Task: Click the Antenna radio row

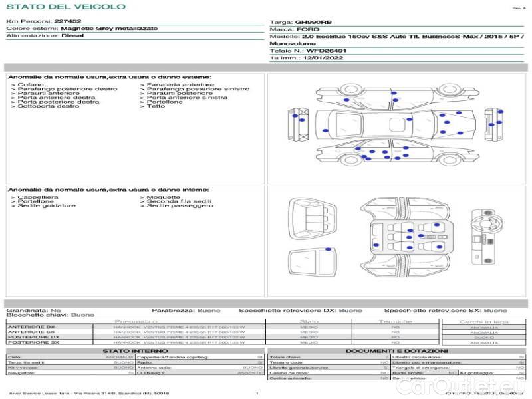Action: pyautogui.click(x=199, y=368)
